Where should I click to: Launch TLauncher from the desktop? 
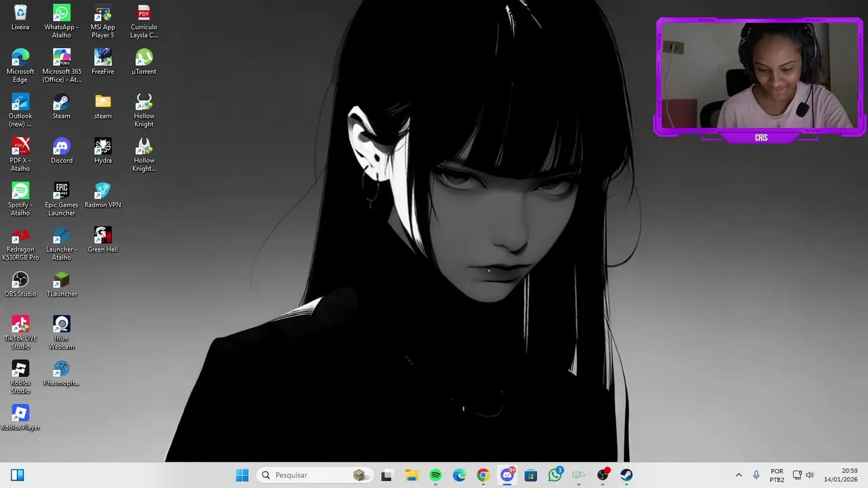tap(62, 284)
